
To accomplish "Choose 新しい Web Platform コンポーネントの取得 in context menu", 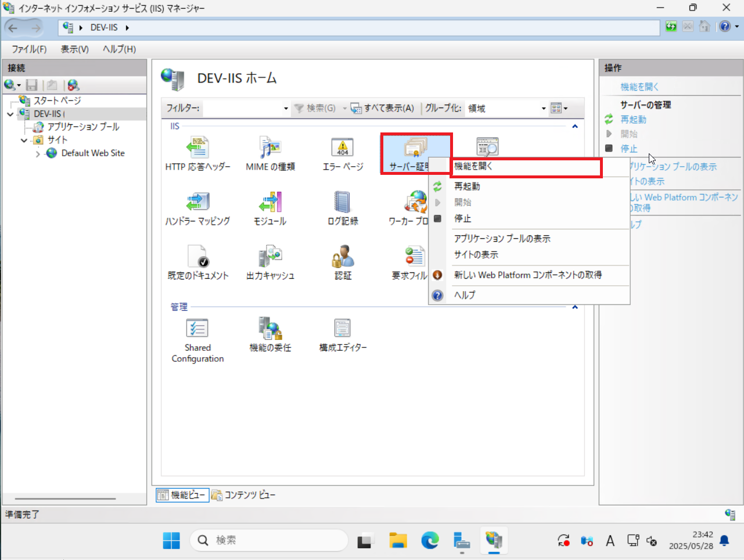I will [529, 275].
